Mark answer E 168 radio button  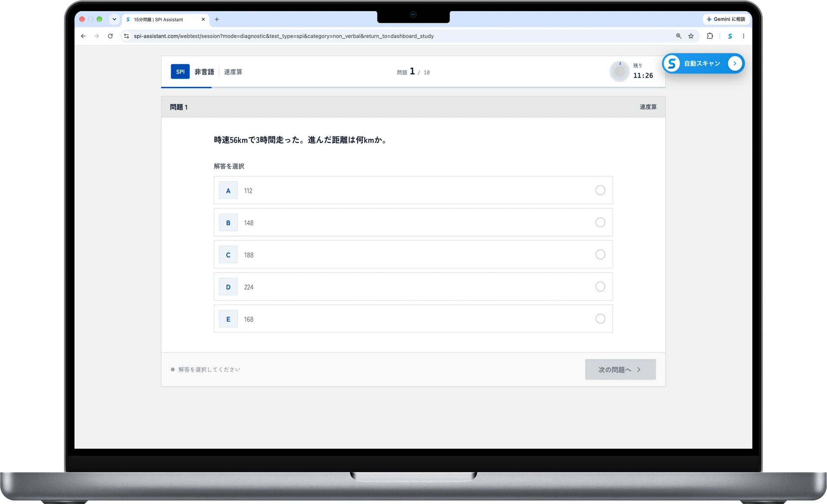click(600, 319)
